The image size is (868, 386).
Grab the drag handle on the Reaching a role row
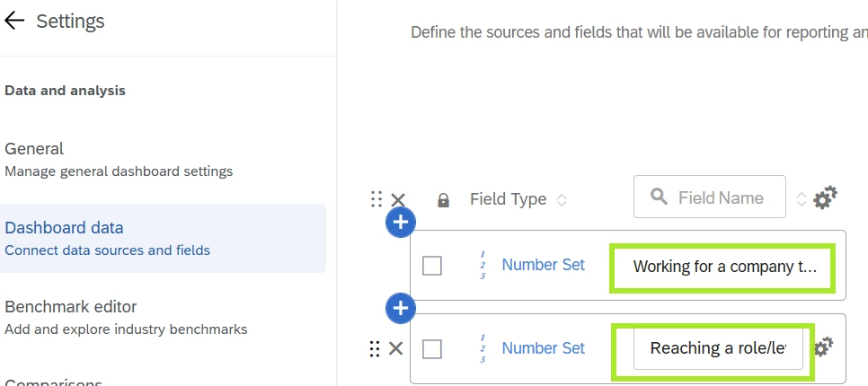tap(376, 348)
